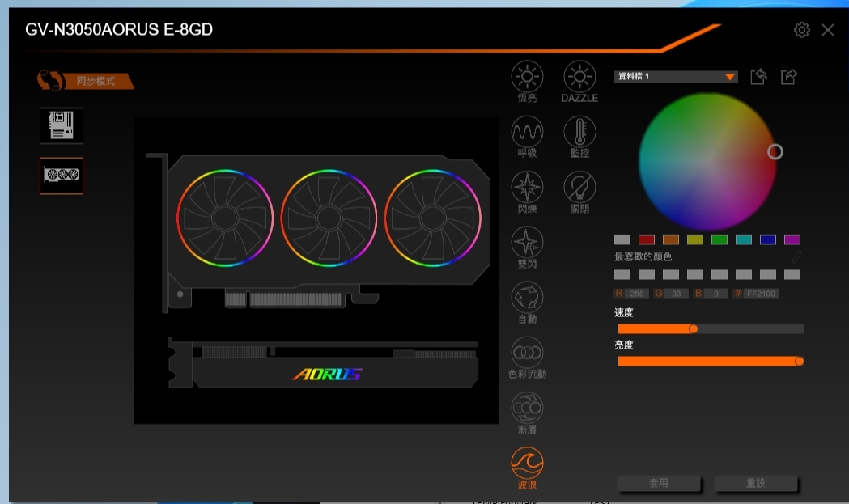849x504 pixels.
Task: Click the G value field showing 33
Action: tap(677, 294)
